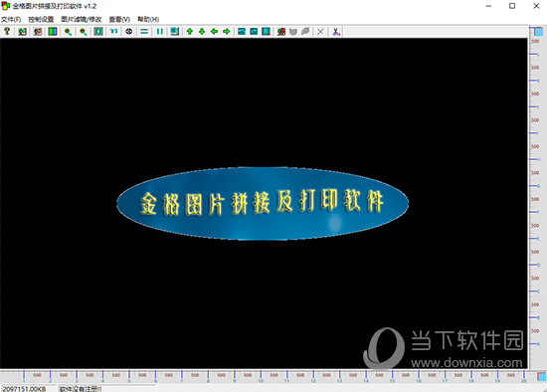Click the teal grid icon with red dot
The width and height of the screenshot is (547, 392).
tap(174, 32)
